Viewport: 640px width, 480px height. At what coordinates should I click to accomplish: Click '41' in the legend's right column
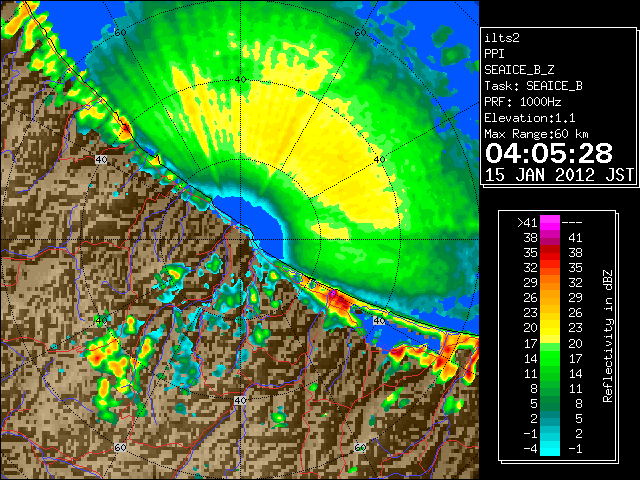click(x=575, y=238)
